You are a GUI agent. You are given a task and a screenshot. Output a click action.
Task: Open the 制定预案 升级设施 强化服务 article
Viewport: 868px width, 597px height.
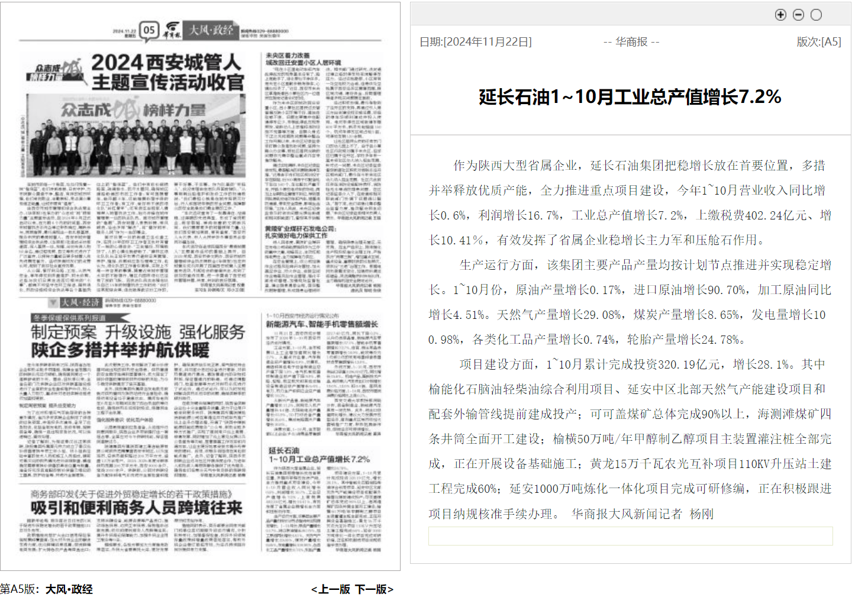coord(138,332)
